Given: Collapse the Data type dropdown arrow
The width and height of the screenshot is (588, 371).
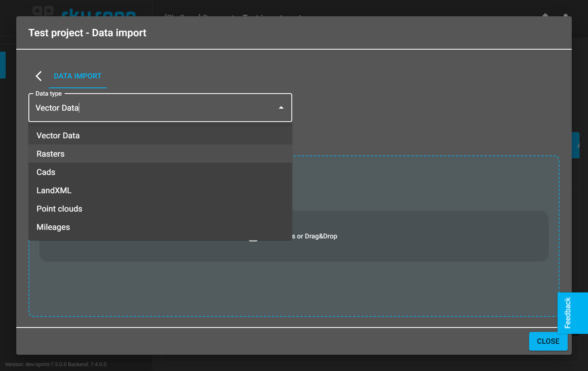Looking at the screenshot, I should pos(281,108).
